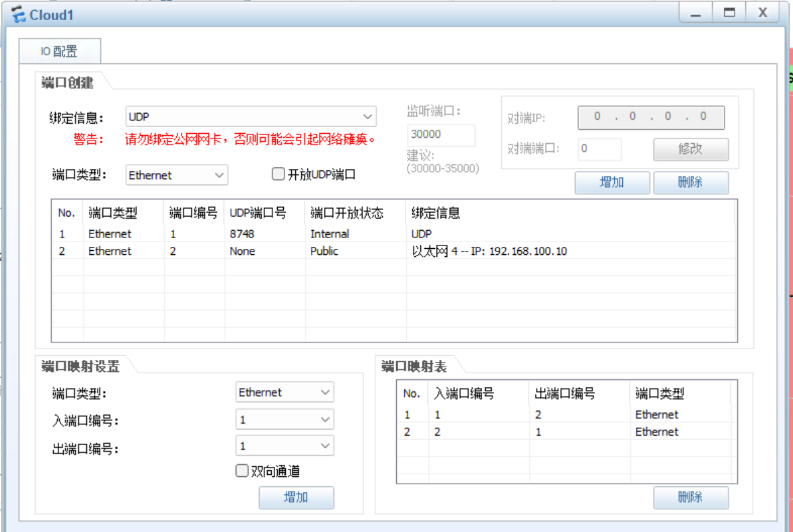Click 增加 button in 端口创建 section
This screenshot has height=532, width=793.
point(612,182)
